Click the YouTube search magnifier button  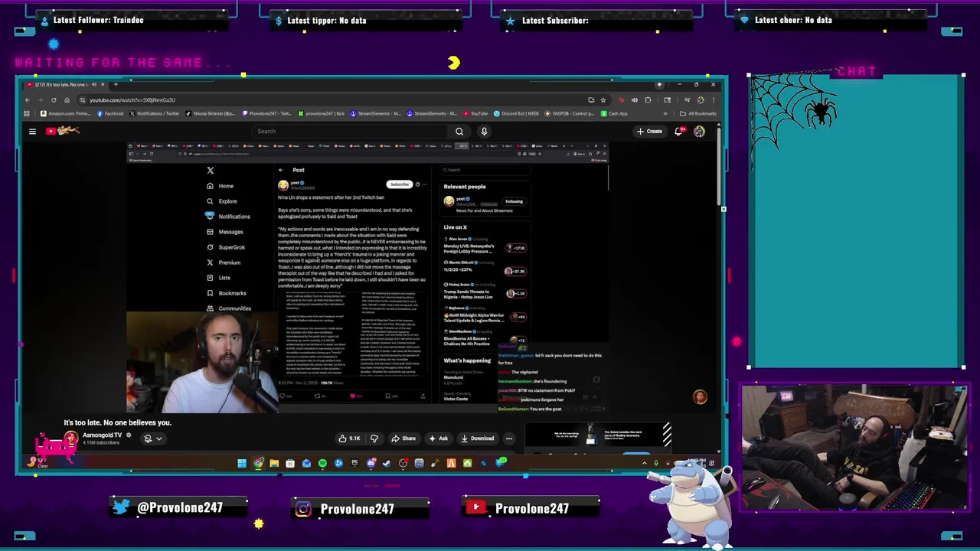(459, 131)
